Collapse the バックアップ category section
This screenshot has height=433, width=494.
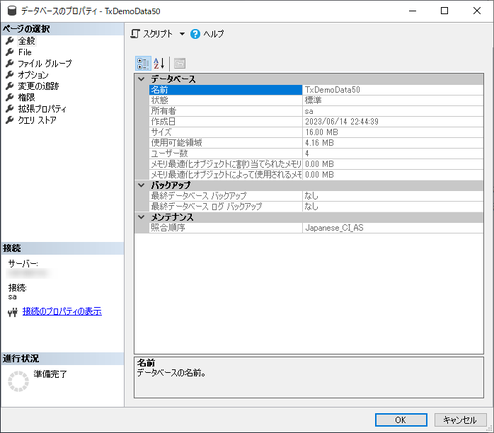[x=142, y=185]
